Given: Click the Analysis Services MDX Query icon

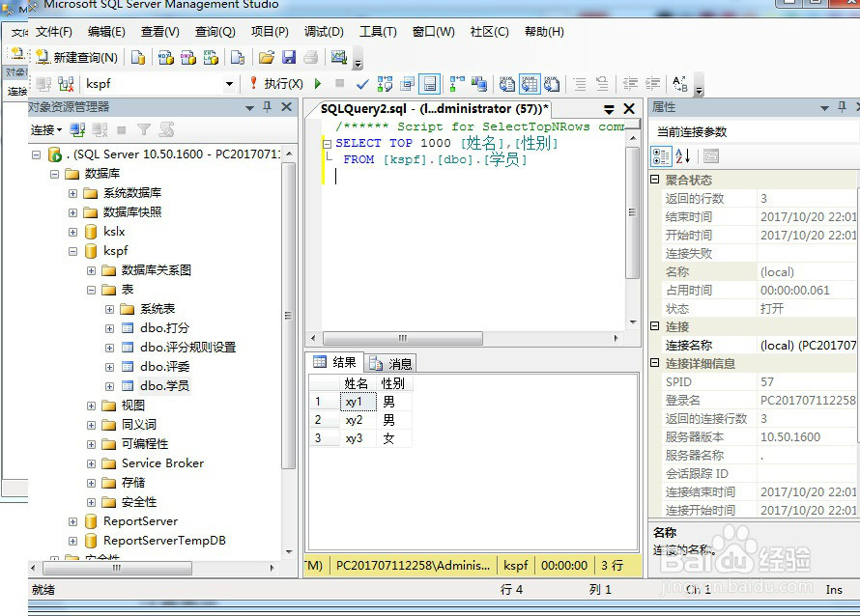Looking at the screenshot, I should tap(165, 57).
